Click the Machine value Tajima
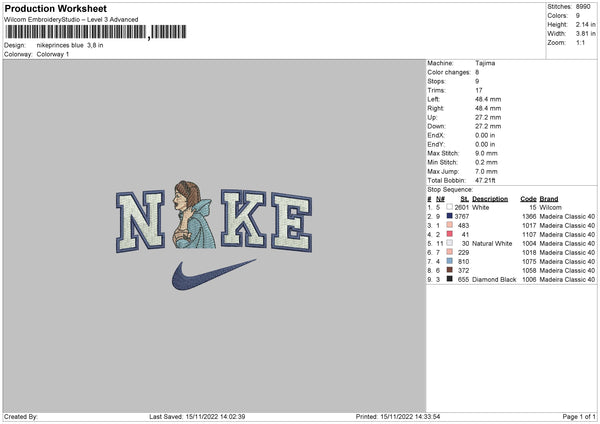This screenshot has height=424, width=600. point(485,63)
